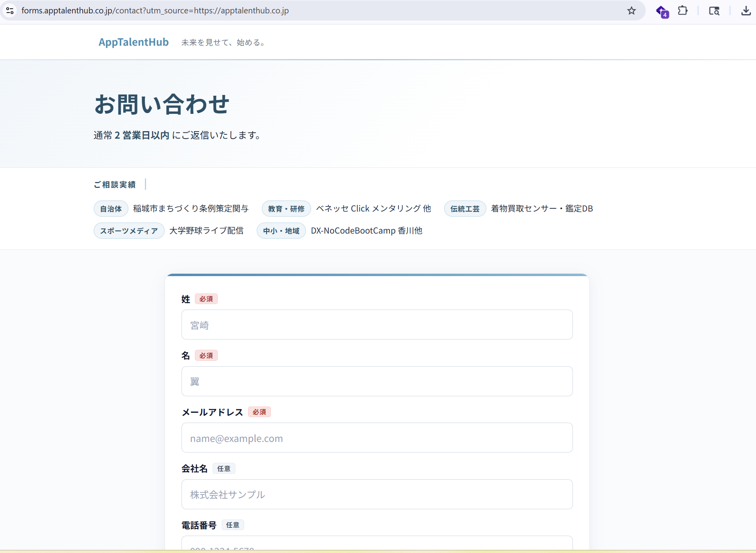Focus the メールアドレス input field
Screen dimensions: 756x553
(x=377, y=438)
